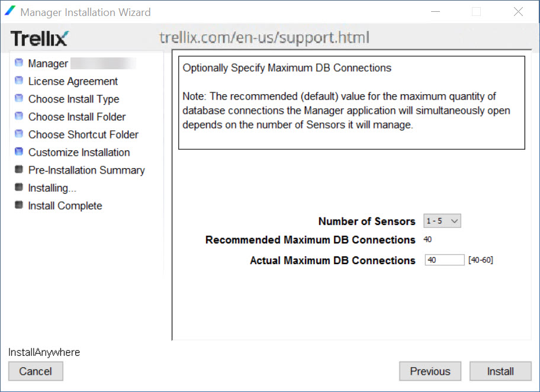This screenshot has width=540, height=392.
Task: Select the Customize Installation step label
Action: click(79, 152)
